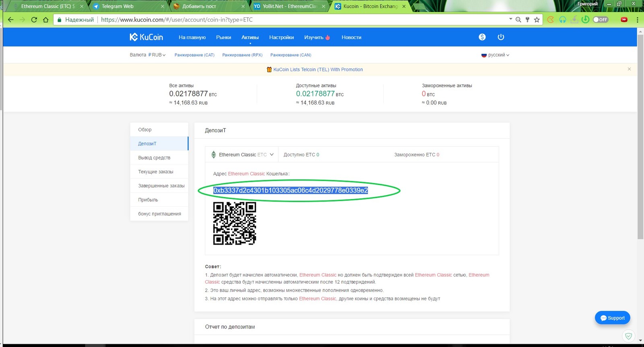Image resolution: width=644 pixels, height=347 pixels.
Task: Click the shield security badge icon
Action: [x=629, y=336]
